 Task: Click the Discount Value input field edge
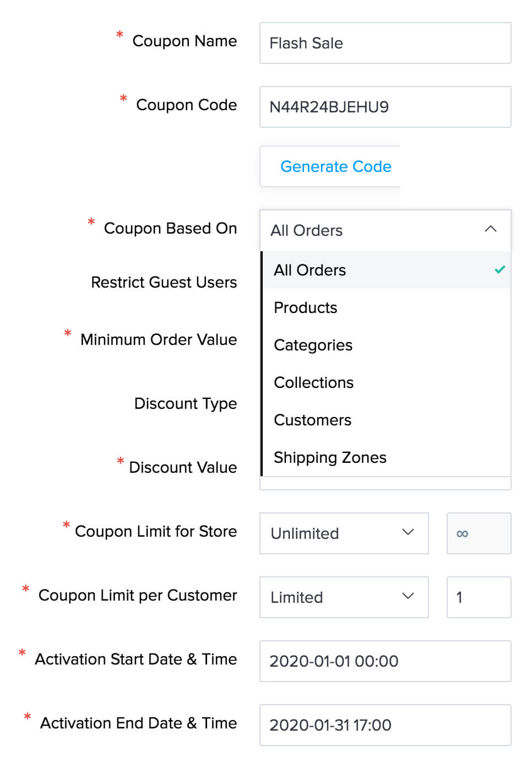click(x=385, y=484)
